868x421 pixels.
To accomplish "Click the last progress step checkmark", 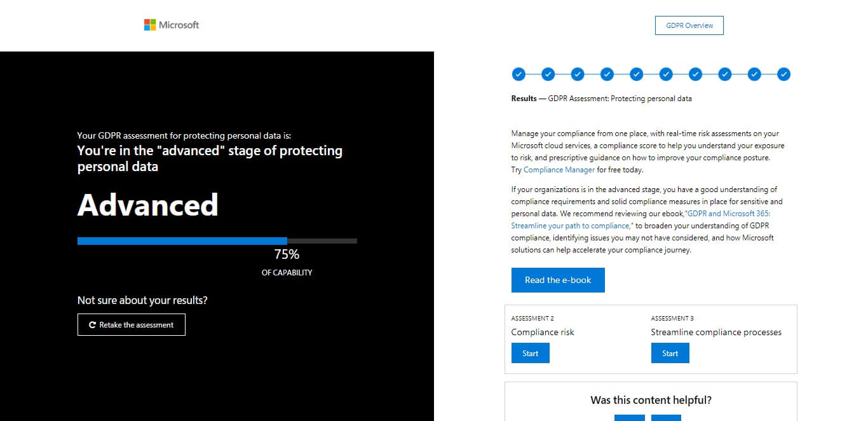I will [x=783, y=74].
